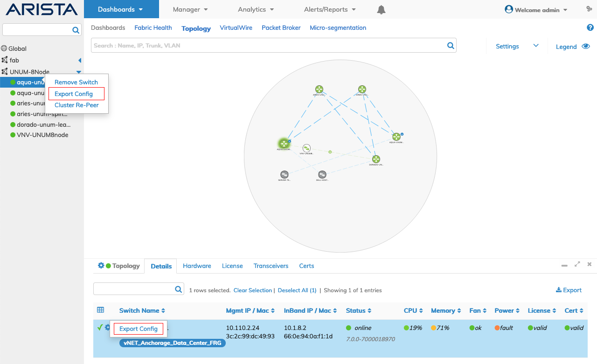Choose Remove Switch from the context menu
Viewport: 597px width, 364px height.
coord(76,82)
